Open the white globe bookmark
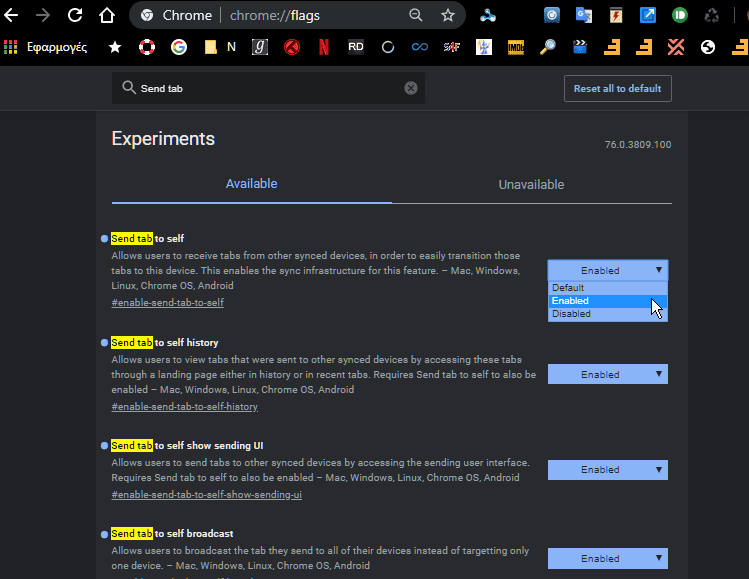Viewport: 749px width, 579px height. (x=708, y=47)
